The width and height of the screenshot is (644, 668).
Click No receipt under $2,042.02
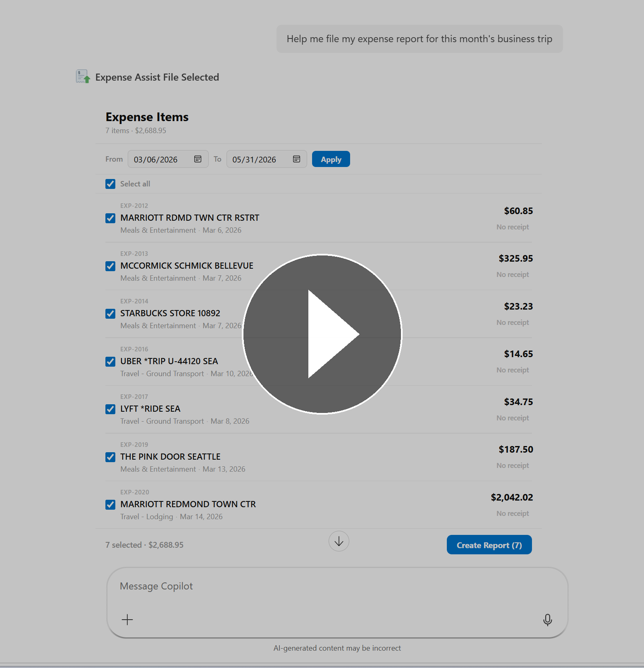coord(513,513)
